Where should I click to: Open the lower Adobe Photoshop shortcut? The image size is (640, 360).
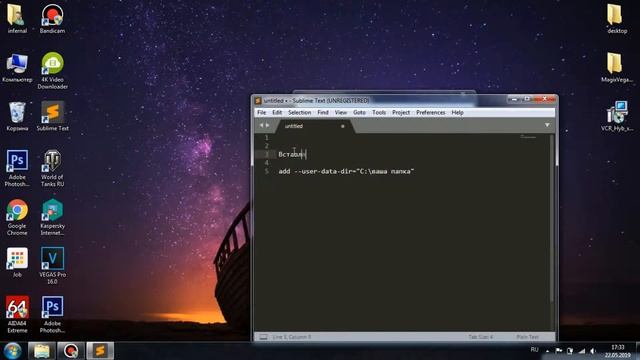point(52,315)
